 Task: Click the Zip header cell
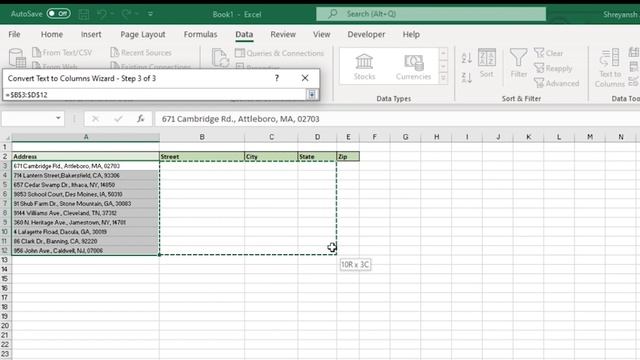(x=348, y=156)
